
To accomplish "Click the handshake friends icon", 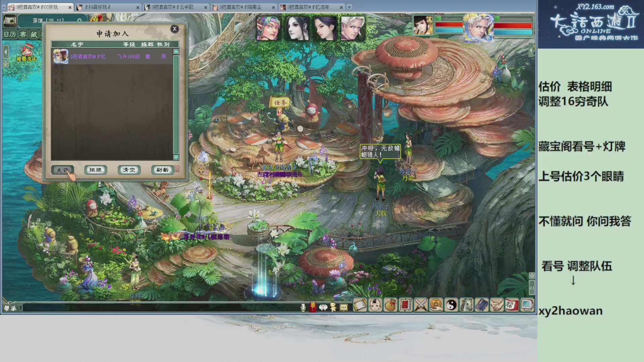I will tap(497, 305).
